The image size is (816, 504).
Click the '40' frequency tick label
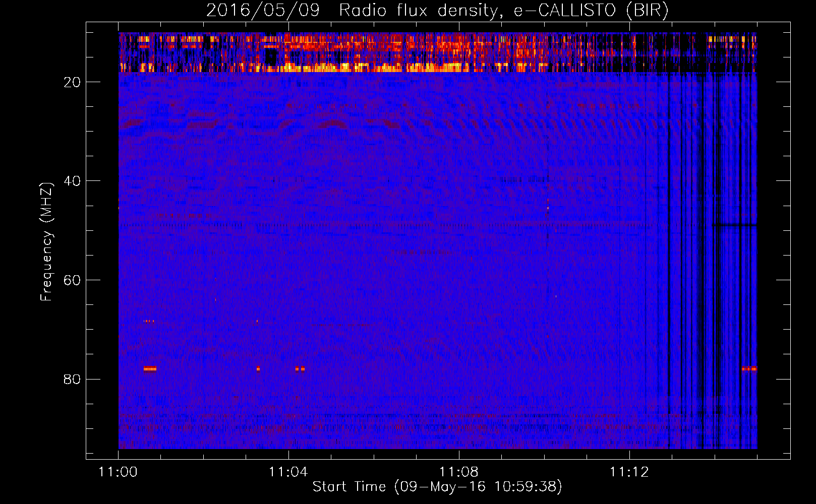coord(72,181)
